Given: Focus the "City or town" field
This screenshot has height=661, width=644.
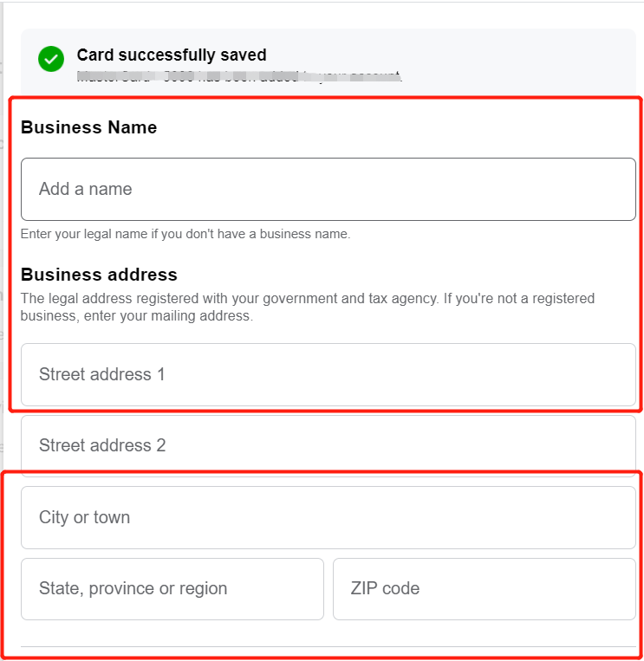Looking at the screenshot, I should tap(328, 517).
